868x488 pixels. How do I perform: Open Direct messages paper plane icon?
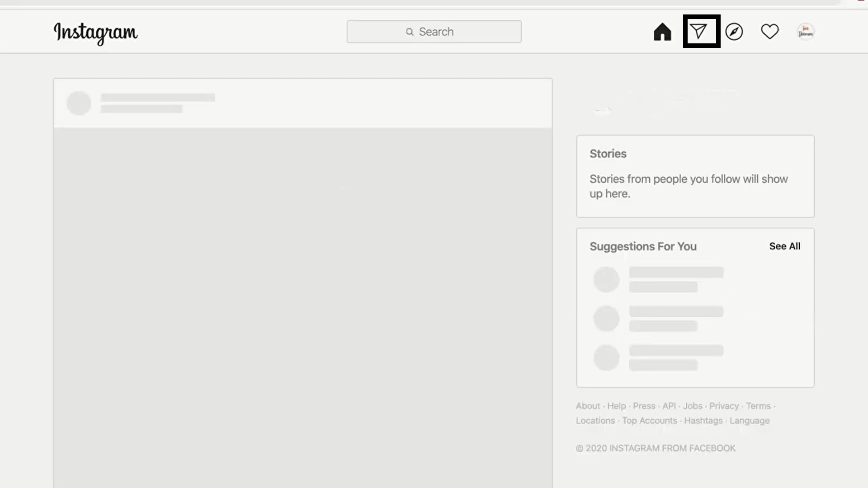coord(698,31)
